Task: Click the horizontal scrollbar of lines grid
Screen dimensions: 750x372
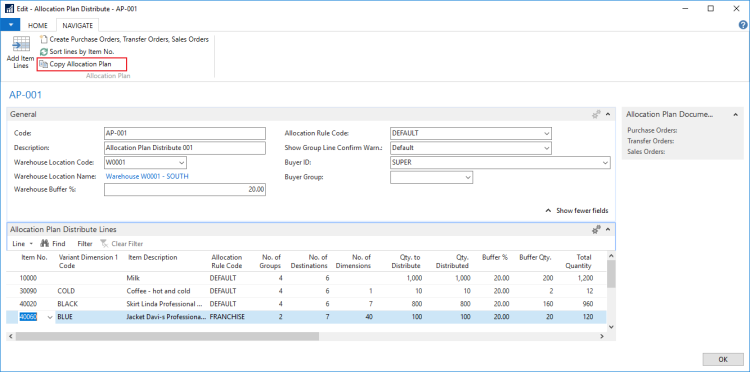Action: pos(167,336)
